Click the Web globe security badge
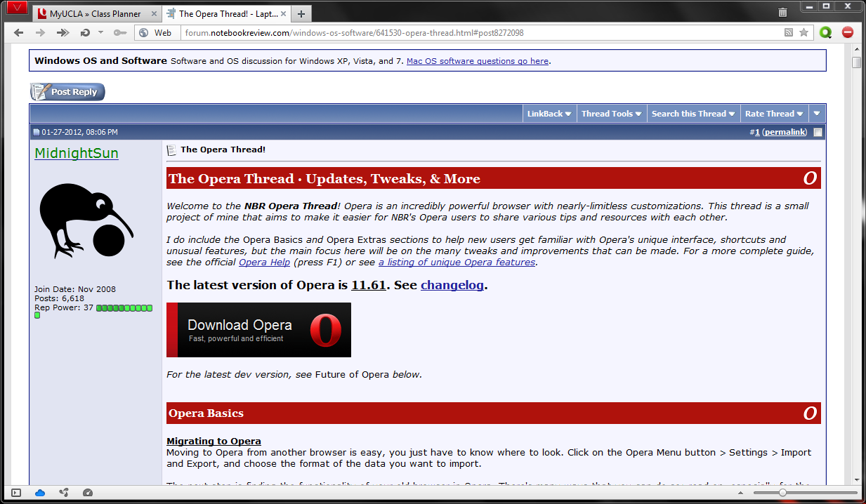The image size is (866, 504). (x=156, y=32)
